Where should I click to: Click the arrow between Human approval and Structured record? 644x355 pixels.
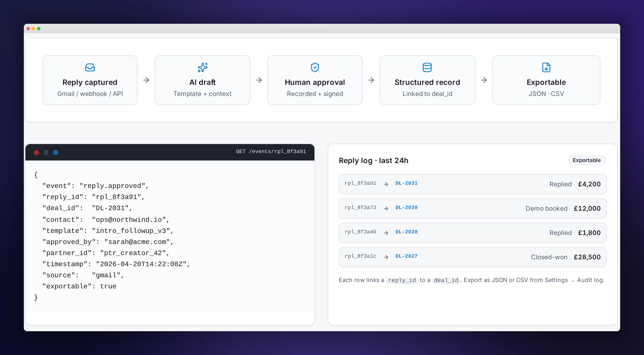click(371, 80)
